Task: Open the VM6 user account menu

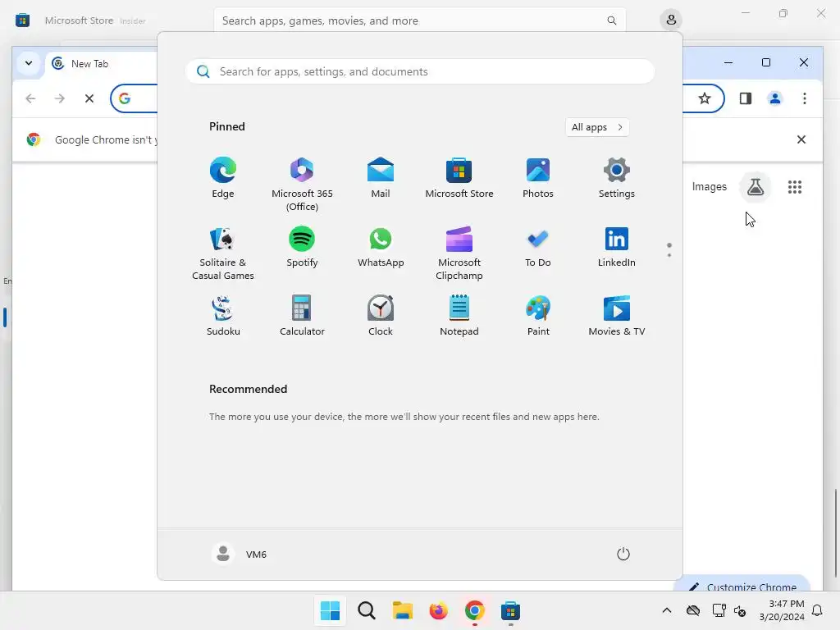Action: [240, 554]
